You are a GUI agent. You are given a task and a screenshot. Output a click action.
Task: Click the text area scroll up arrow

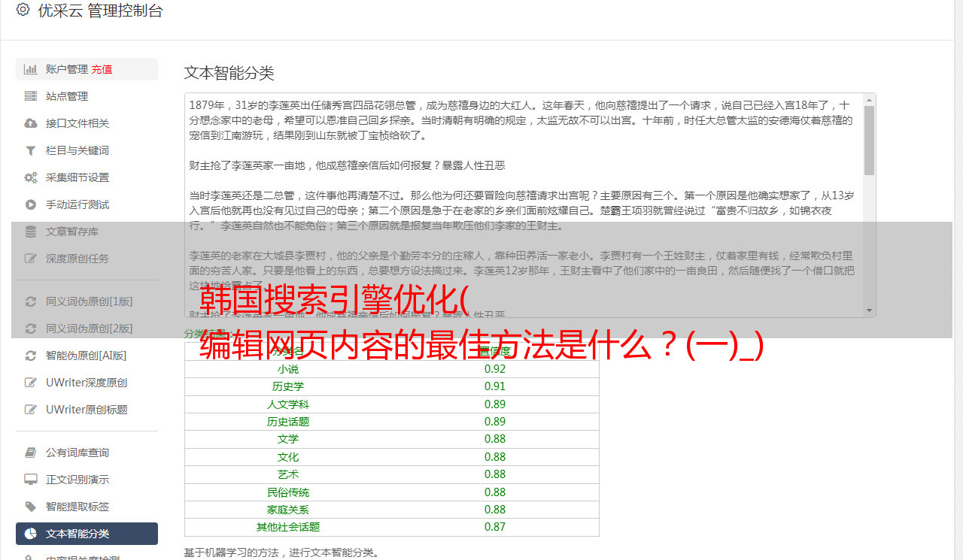tap(869, 99)
